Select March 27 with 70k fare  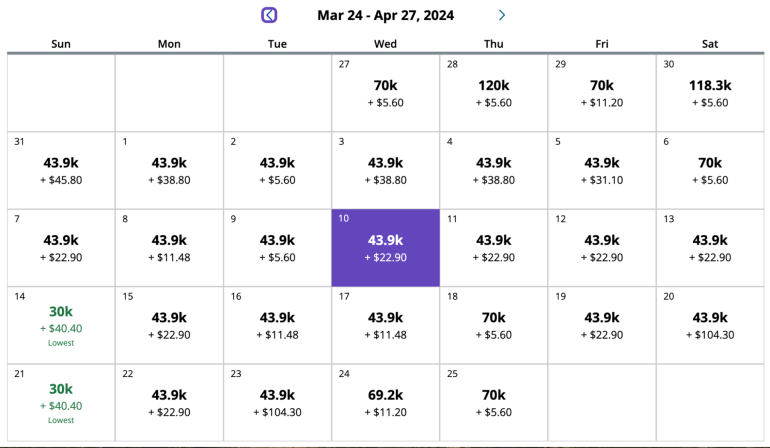385,93
